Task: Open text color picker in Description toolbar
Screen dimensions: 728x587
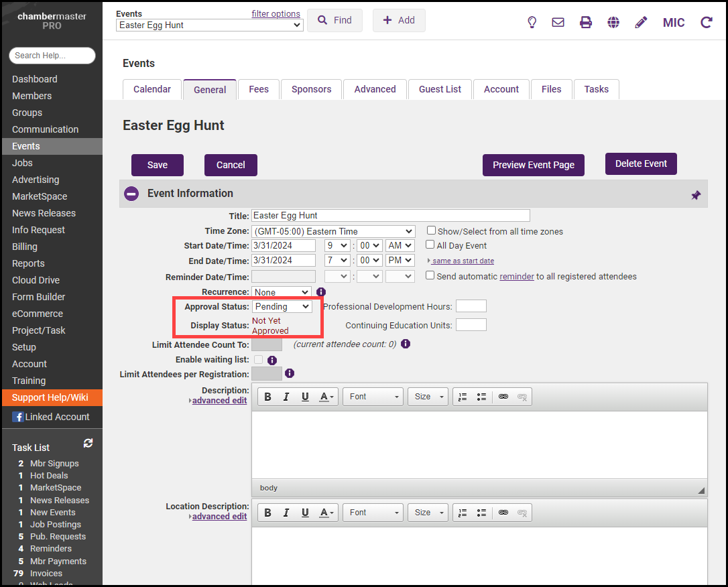Action: coord(326,397)
